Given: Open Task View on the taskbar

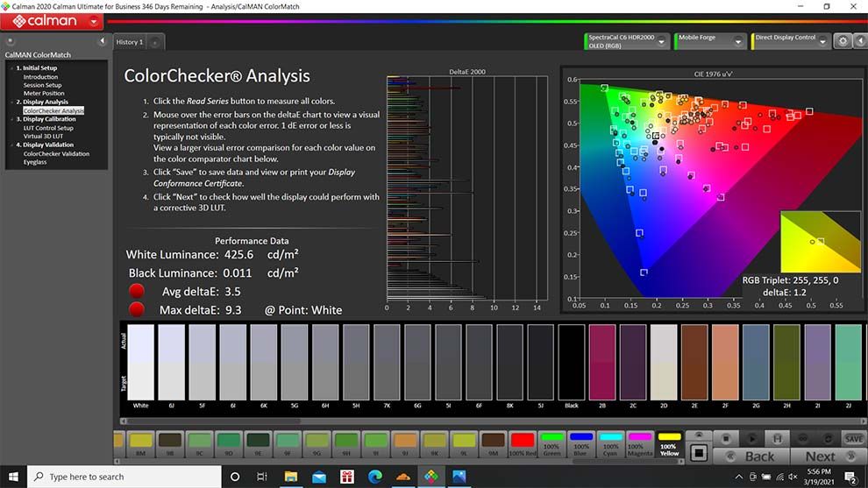Looking at the screenshot, I should pyautogui.click(x=262, y=477).
